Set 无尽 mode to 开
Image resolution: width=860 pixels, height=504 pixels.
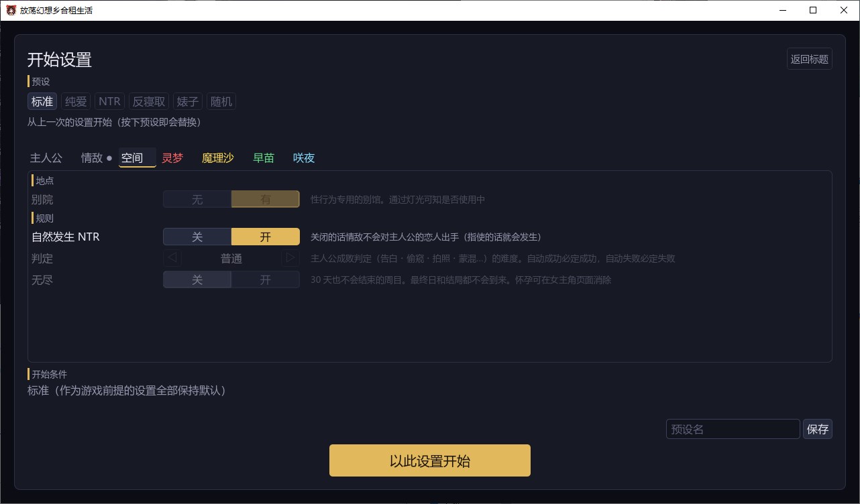266,279
